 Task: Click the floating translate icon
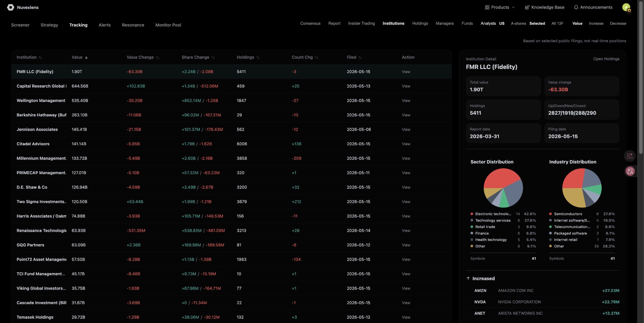[630, 171]
